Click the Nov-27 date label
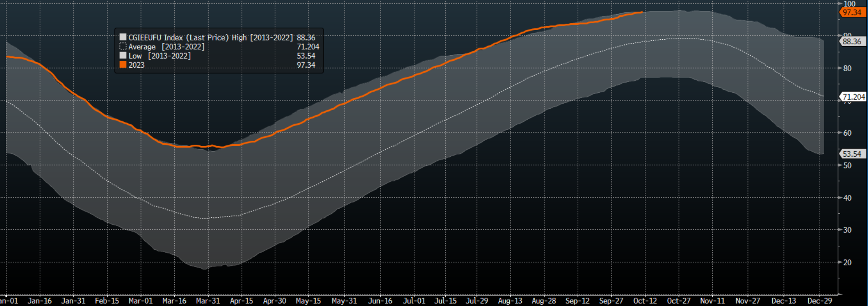This screenshot has height=306, width=868. tap(748, 301)
